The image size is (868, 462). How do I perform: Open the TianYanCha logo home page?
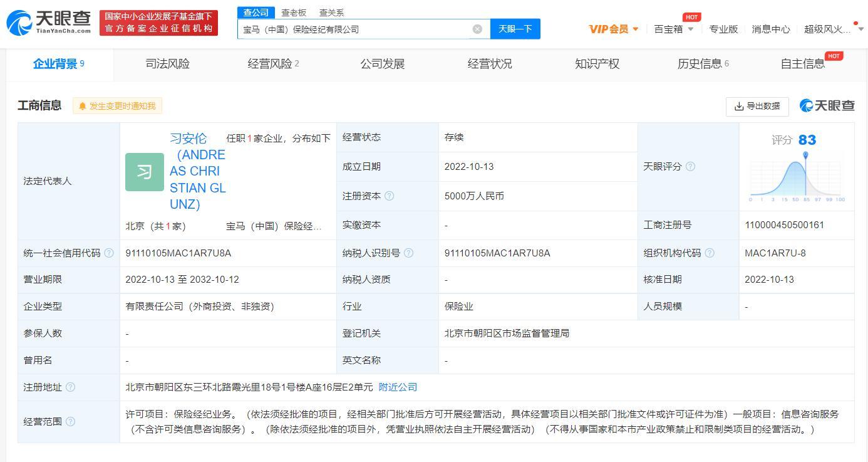[x=49, y=23]
